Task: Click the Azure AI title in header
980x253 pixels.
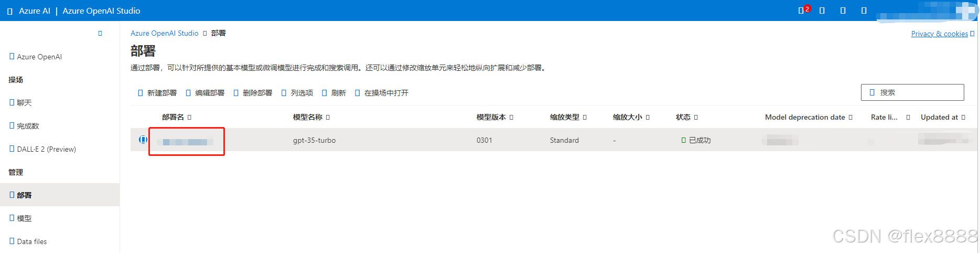Action: click(35, 11)
